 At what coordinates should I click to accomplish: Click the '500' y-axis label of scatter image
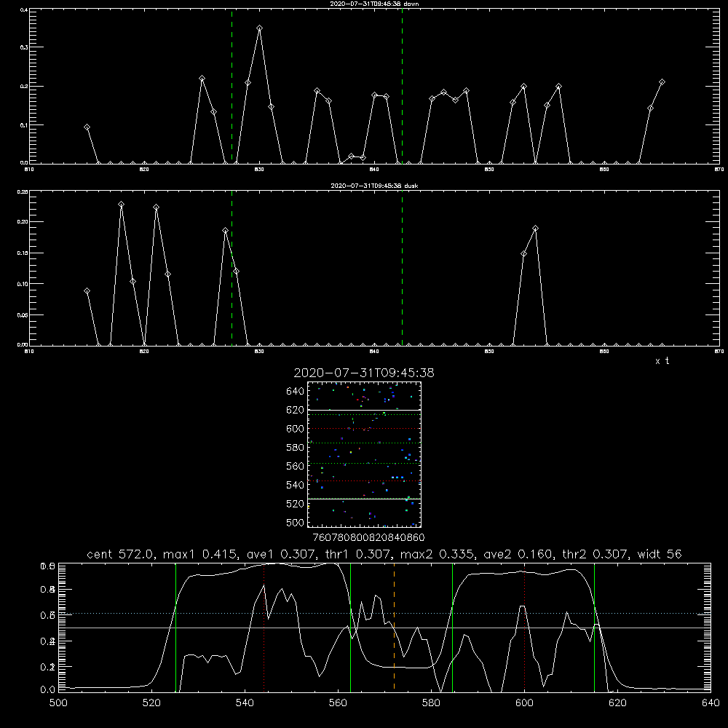click(x=296, y=523)
